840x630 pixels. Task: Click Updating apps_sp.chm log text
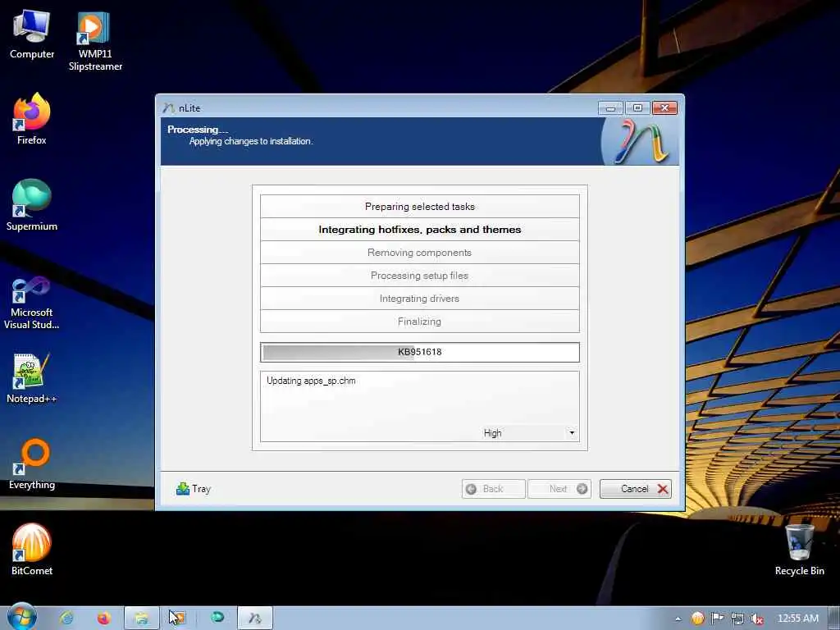click(311, 381)
